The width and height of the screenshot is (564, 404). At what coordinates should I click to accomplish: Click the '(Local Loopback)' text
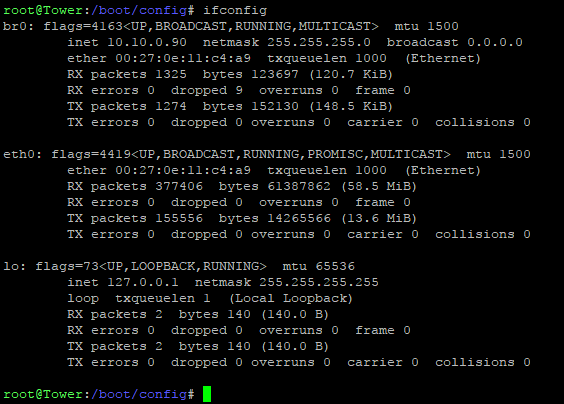pyautogui.click(x=291, y=299)
